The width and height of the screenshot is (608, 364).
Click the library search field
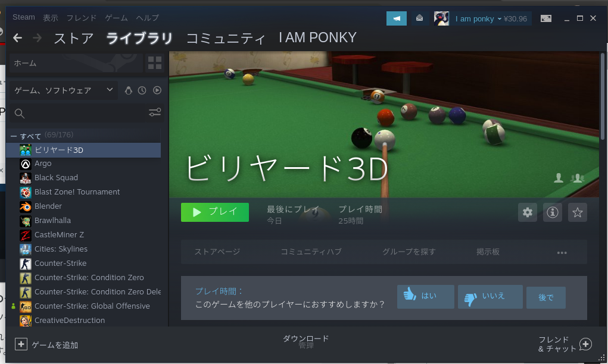click(77, 113)
